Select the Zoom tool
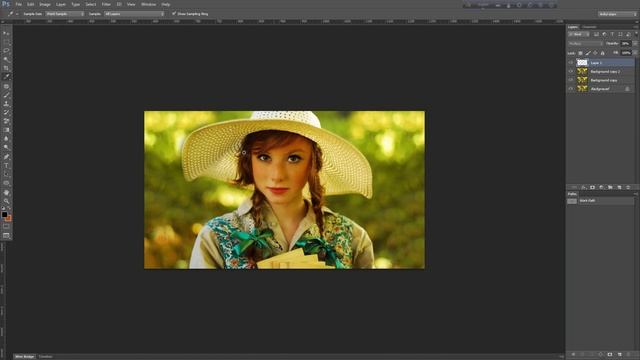 6,201
